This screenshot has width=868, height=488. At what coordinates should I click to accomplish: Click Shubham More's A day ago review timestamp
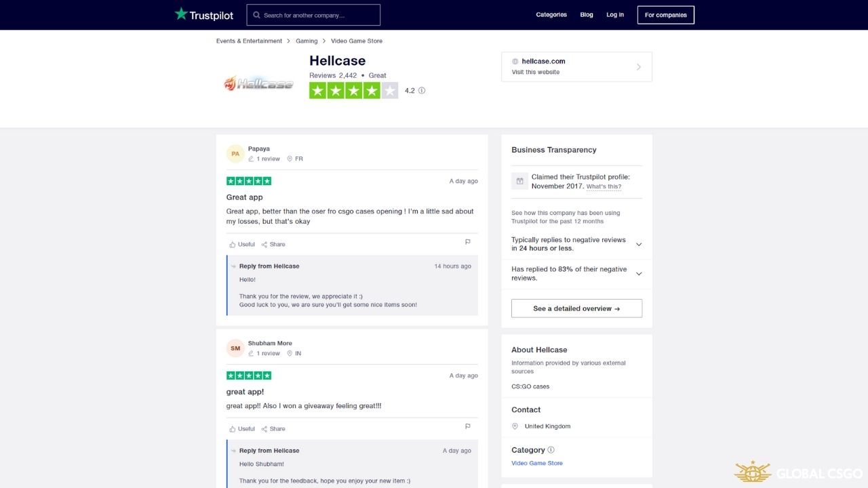pos(464,376)
